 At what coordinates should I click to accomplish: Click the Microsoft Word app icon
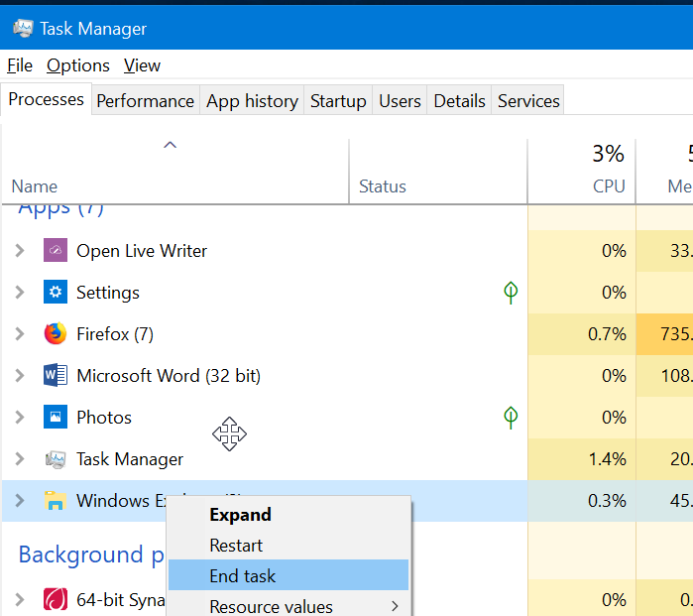pyautogui.click(x=56, y=375)
